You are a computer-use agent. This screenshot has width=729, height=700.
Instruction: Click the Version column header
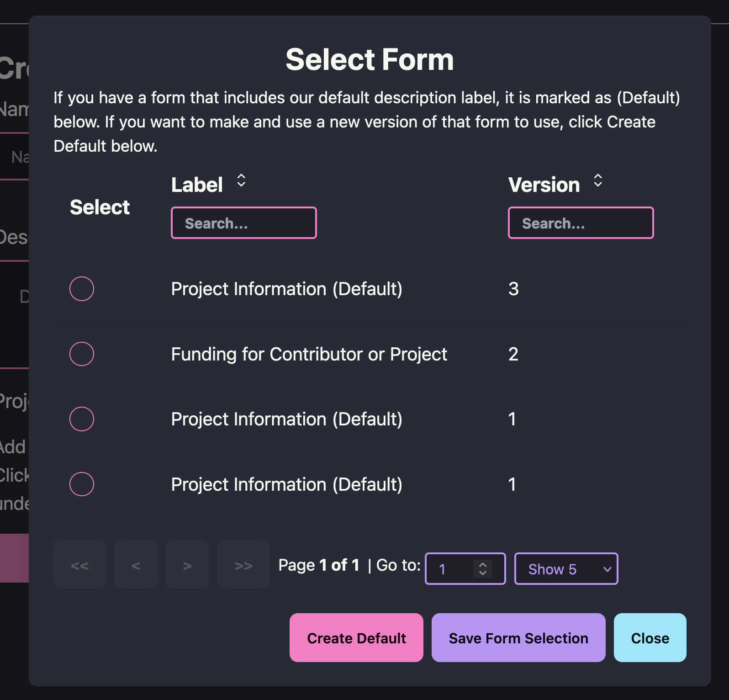[544, 185]
